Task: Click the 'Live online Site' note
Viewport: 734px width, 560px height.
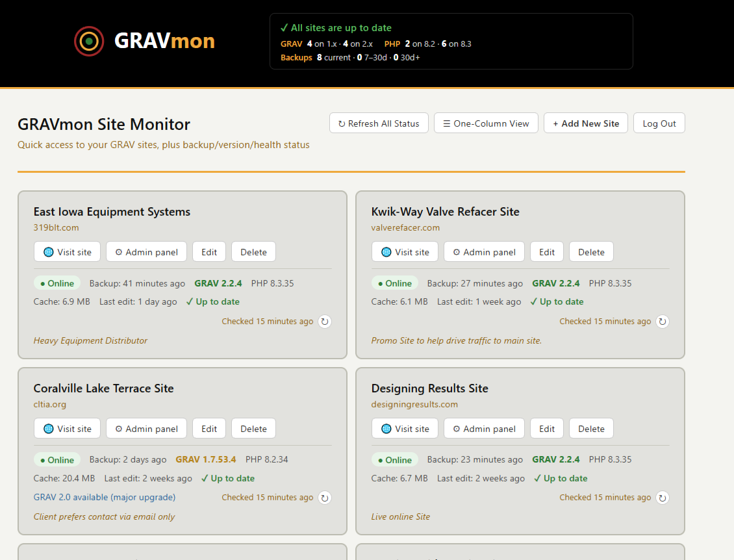Action: pyautogui.click(x=400, y=516)
